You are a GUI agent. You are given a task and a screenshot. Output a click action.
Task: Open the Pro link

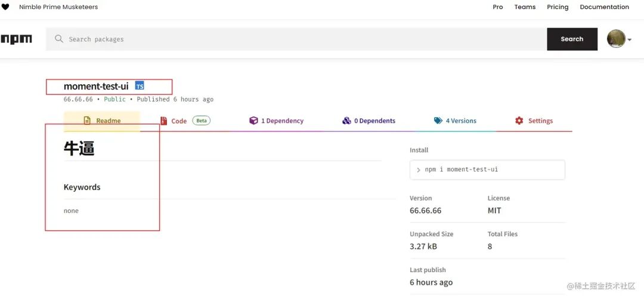click(x=498, y=7)
